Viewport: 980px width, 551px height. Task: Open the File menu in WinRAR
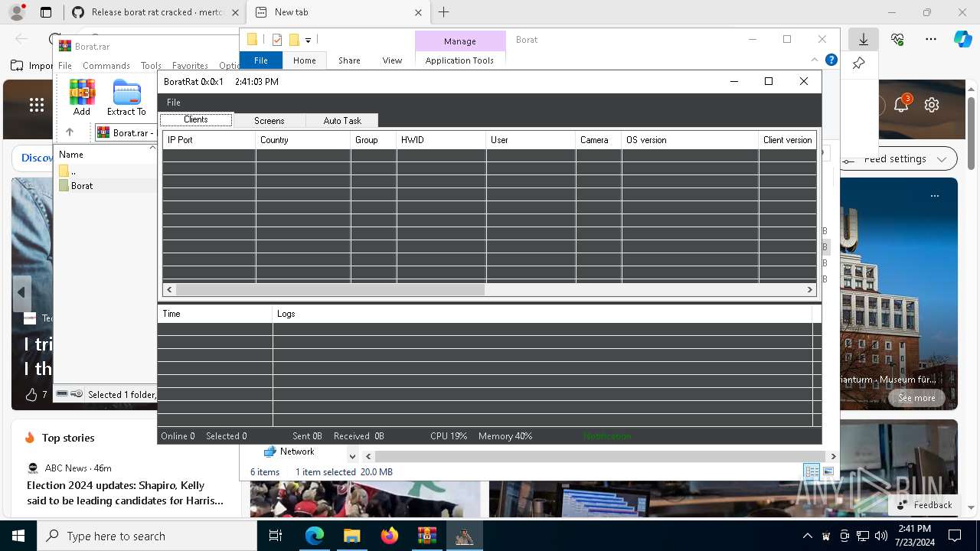(65, 66)
